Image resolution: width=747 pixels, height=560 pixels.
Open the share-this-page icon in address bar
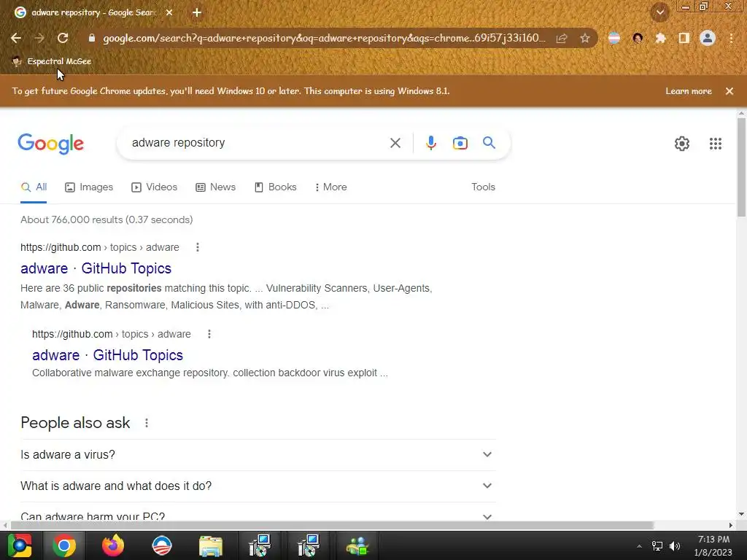(562, 38)
